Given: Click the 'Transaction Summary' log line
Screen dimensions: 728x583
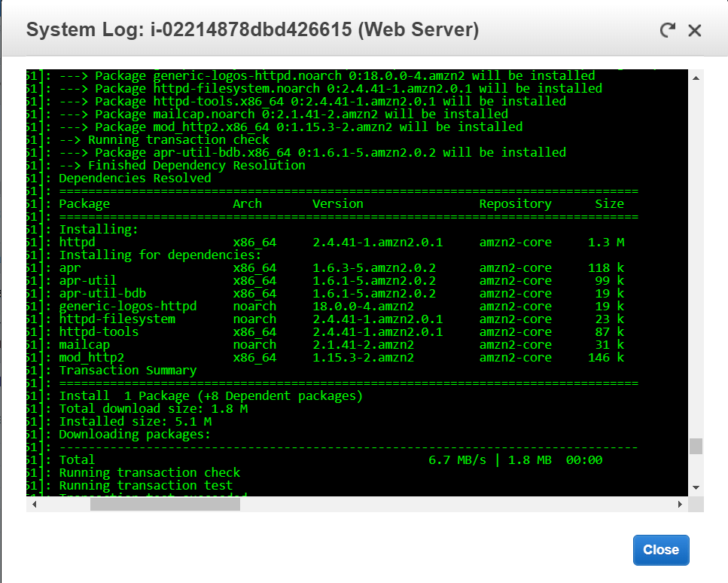Looking at the screenshot, I should [127, 370].
